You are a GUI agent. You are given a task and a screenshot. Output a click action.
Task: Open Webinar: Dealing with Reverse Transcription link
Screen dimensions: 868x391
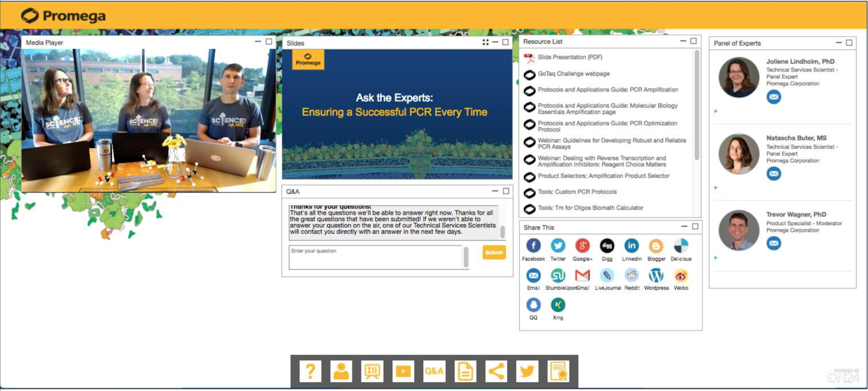click(602, 161)
